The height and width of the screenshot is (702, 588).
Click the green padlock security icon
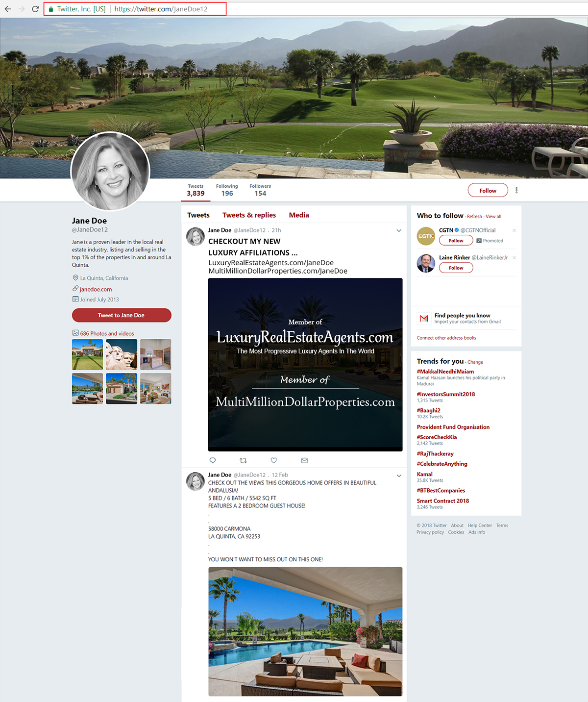coord(50,9)
